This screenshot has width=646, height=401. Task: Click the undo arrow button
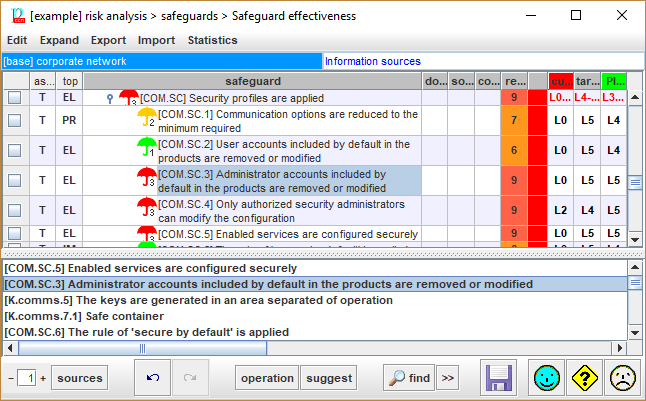point(153,378)
